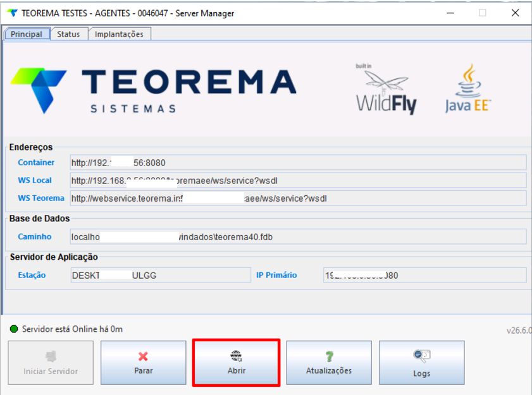Click the Base de Dados group heading
This screenshot has width=532, height=395.
point(39,218)
